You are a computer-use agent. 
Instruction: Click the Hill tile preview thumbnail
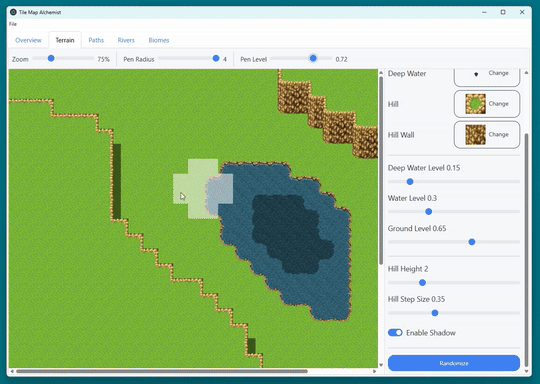tap(475, 104)
